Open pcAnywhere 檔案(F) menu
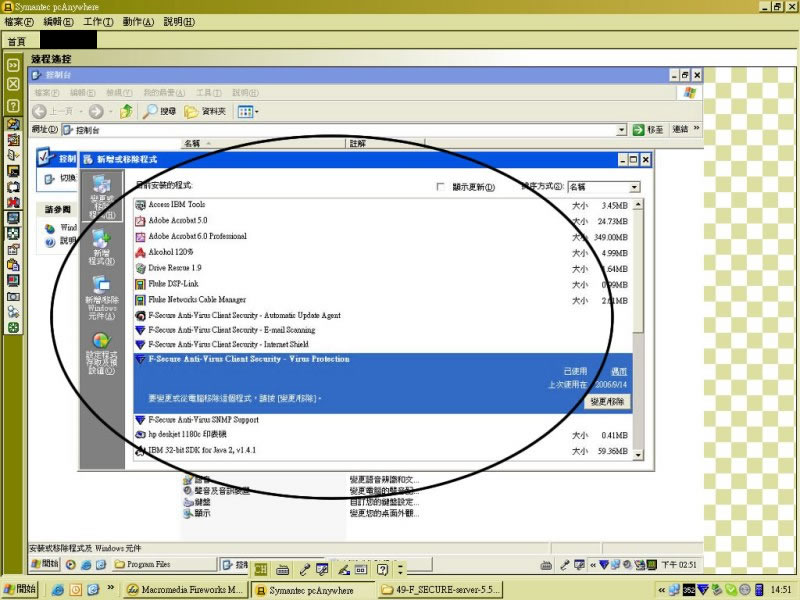 pos(19,22)
